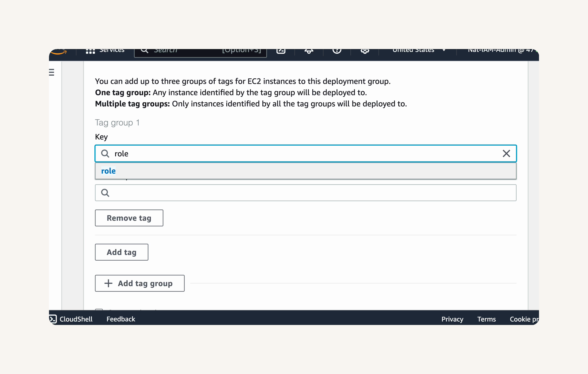This screenshot has height=374, width=588.
Task: Open the Terms link
Action: [486, 319]
